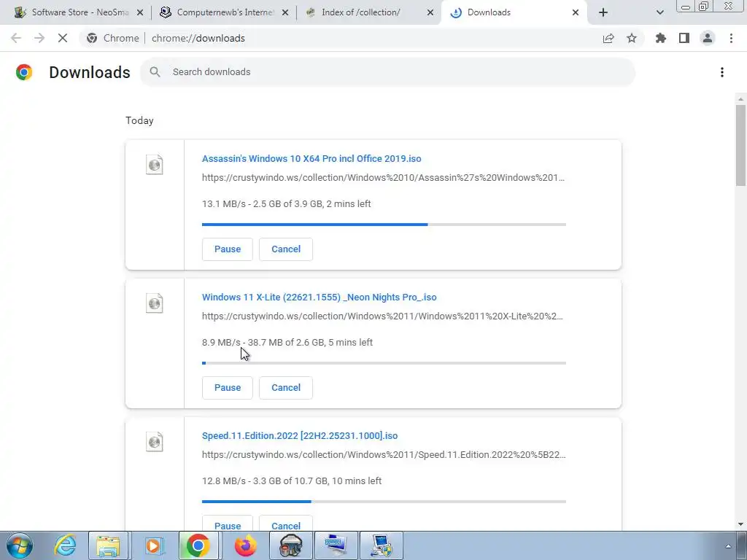Go back to previous page

tap(16, 38)
